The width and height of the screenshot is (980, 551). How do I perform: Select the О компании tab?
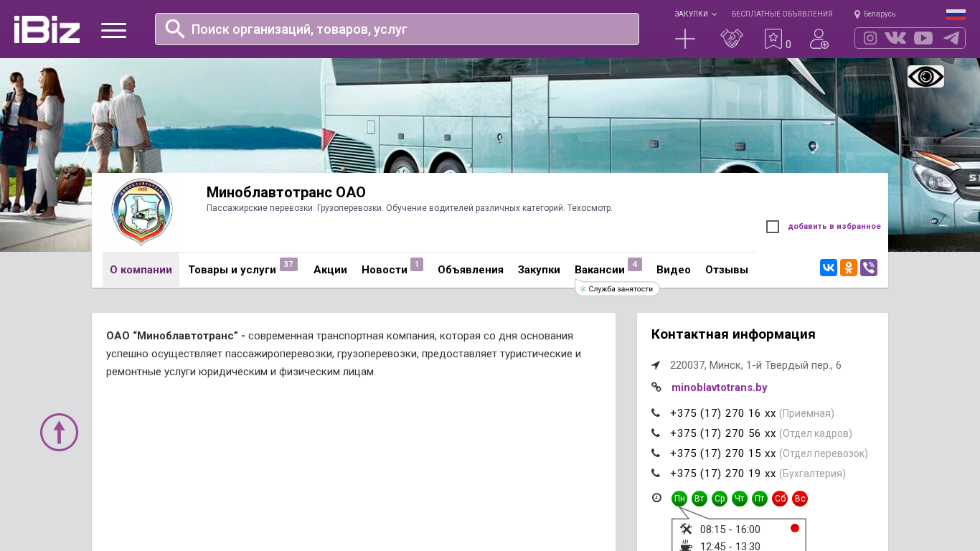tap(141, 270)
